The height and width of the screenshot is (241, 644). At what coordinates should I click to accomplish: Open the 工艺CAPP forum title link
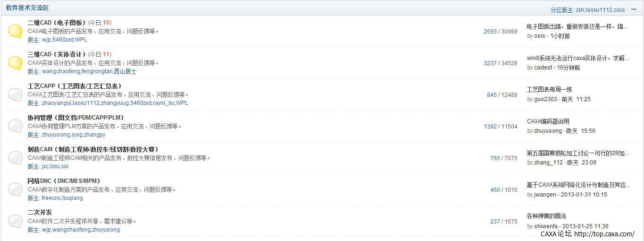coord(75,86)
